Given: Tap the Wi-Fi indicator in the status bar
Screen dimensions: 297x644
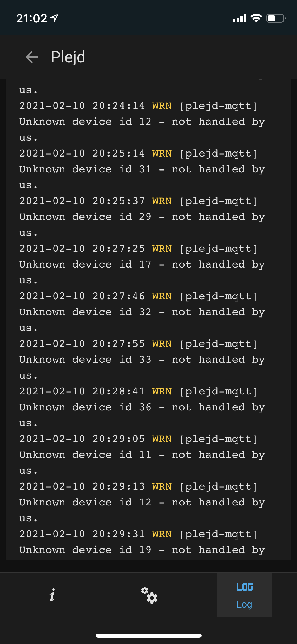Looking at the screenshot, I should click(x=255, y=18).
